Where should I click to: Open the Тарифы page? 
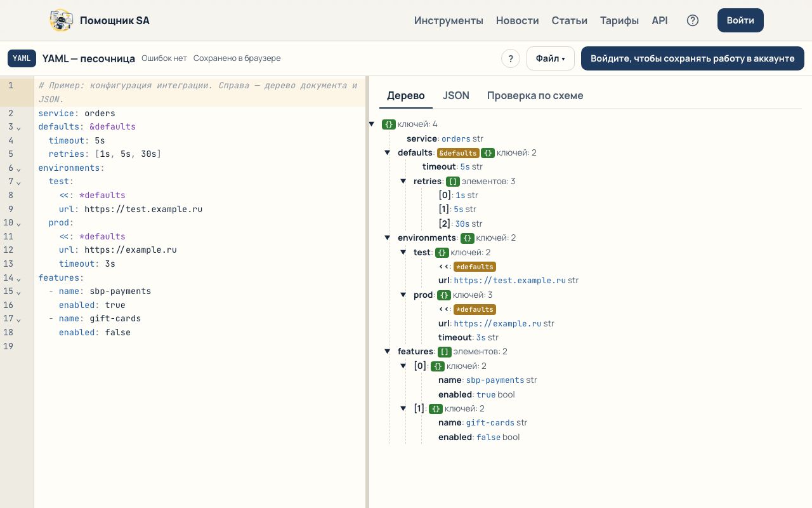[x=620, y=20]
